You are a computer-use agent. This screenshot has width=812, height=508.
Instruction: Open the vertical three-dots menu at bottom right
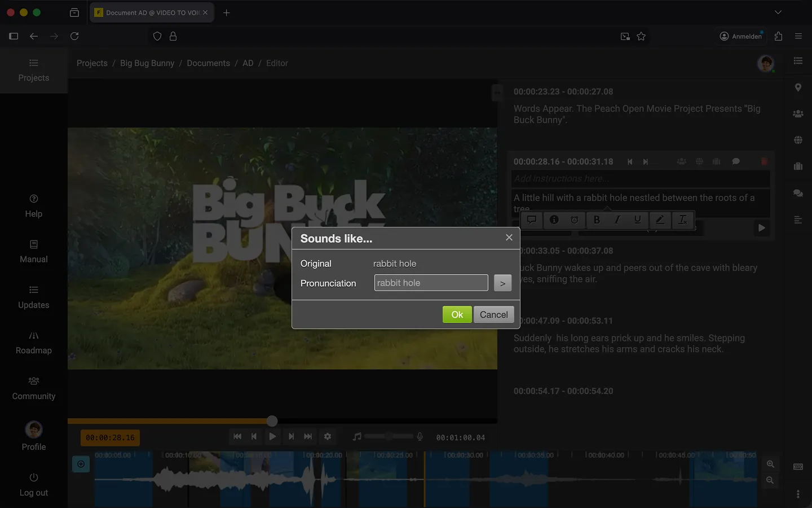(798, 494)
